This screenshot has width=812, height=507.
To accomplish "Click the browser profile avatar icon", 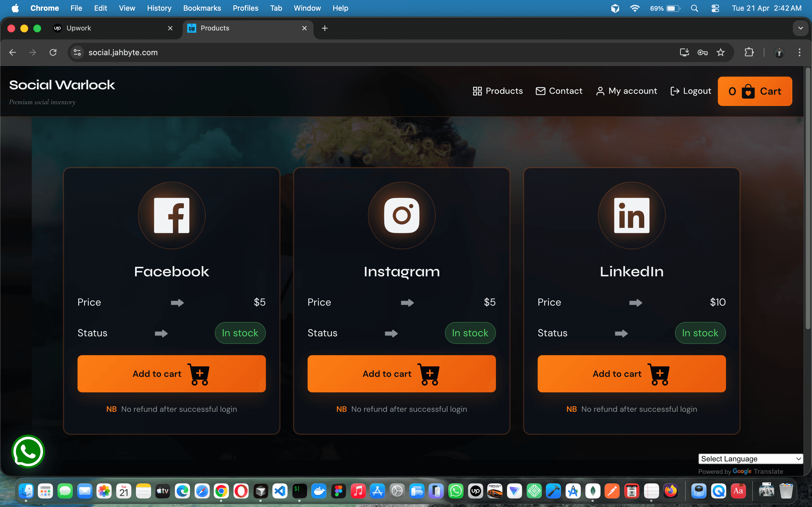I will coord(779,52).
